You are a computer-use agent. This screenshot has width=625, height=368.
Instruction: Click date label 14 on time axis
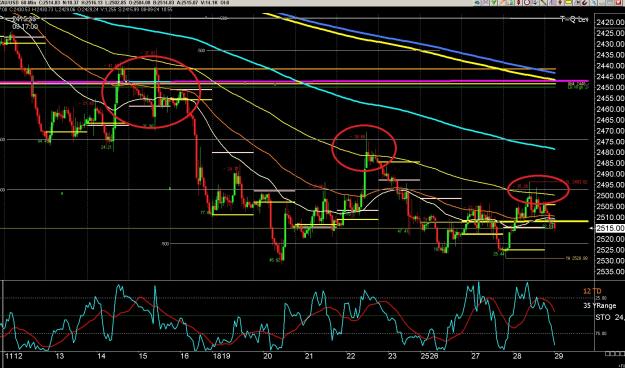click(101, 356)
